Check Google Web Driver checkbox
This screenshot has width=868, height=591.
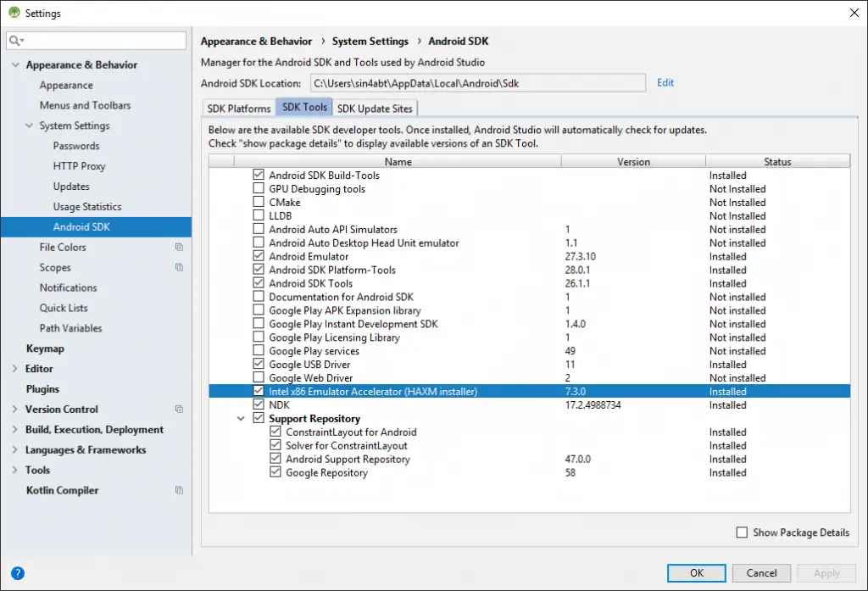pyautogui.click(x=259, y=377)
